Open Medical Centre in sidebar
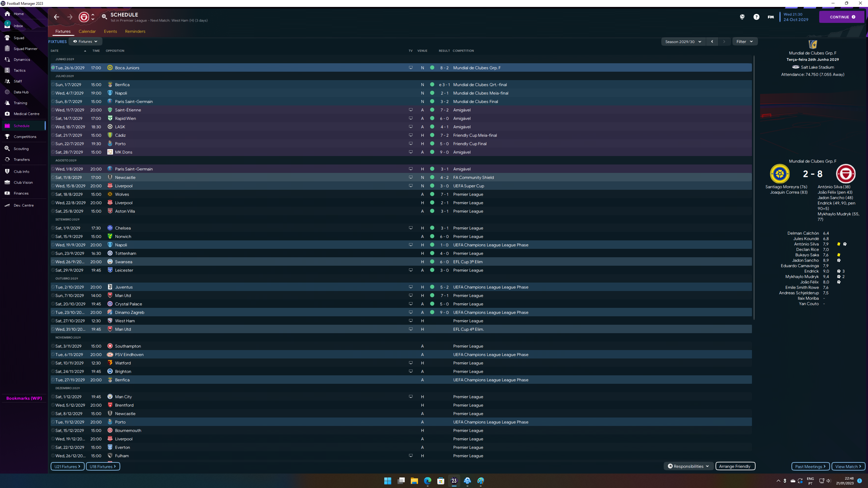The height and width of the screenshot is (488, 868). 26,114
